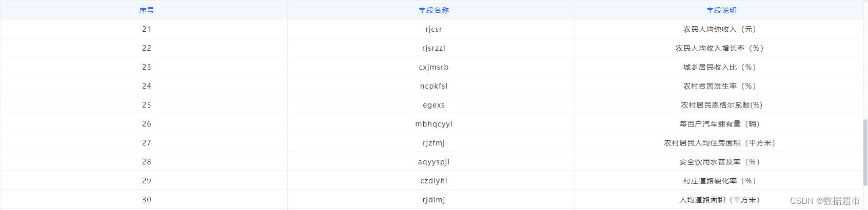
Task: Click the 字段说明 column header
Action: point(721,10)
